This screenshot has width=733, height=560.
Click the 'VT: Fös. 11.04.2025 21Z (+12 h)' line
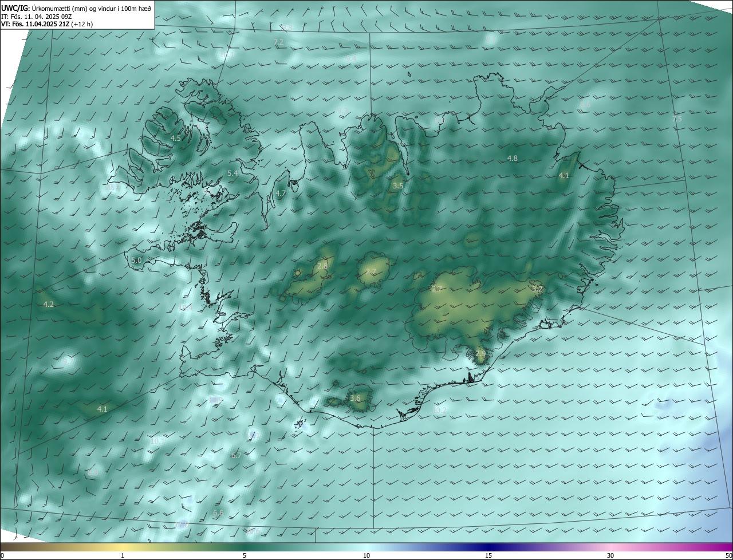click(x=46, y=23)
